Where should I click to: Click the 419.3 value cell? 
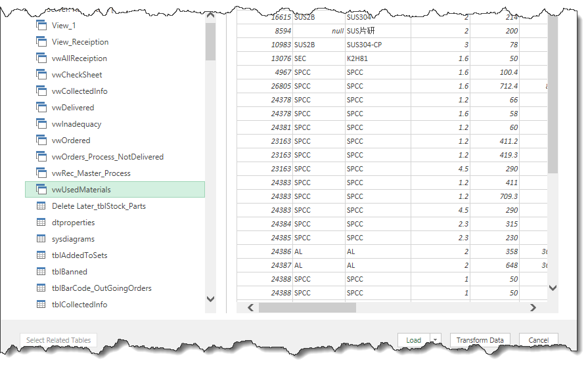pyautogui.click(x=495, y=155)
